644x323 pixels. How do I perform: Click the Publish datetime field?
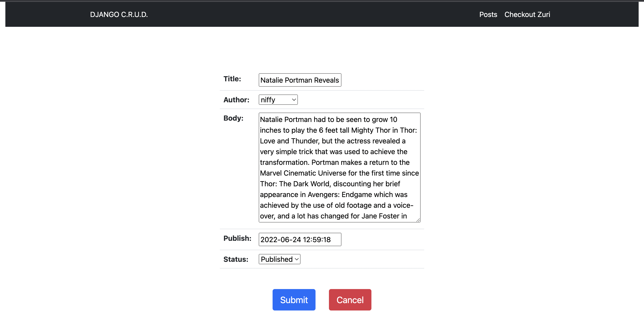(x=300, y=239)
